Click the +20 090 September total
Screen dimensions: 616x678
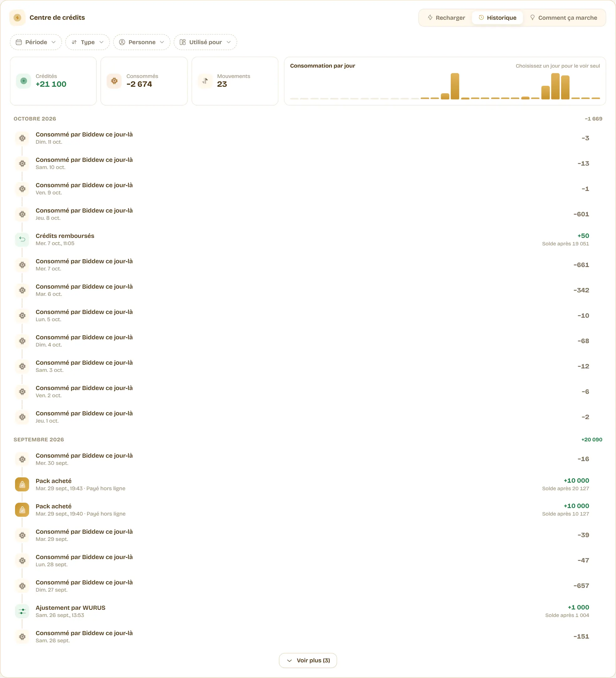(x=592, y=439)
